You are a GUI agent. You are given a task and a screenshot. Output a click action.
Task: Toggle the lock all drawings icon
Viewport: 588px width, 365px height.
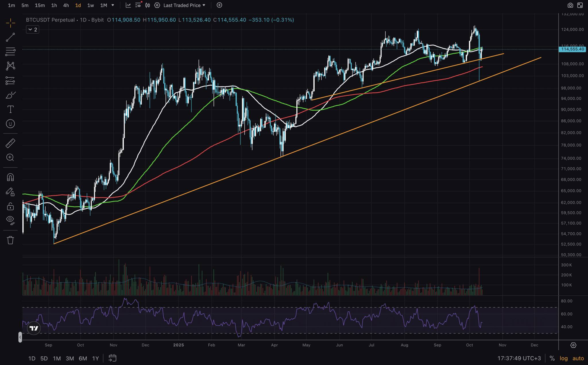click(10, 206)
